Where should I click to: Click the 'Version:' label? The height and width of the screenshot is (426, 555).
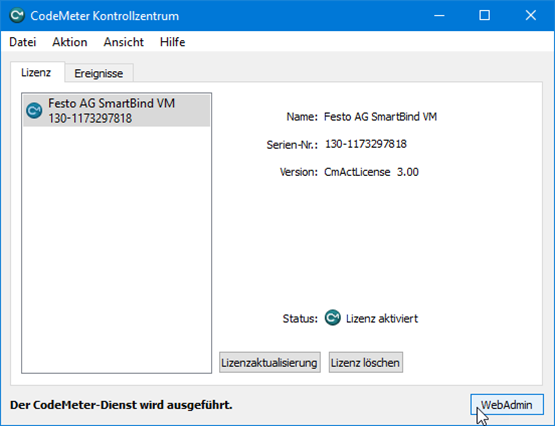(299, 172)
